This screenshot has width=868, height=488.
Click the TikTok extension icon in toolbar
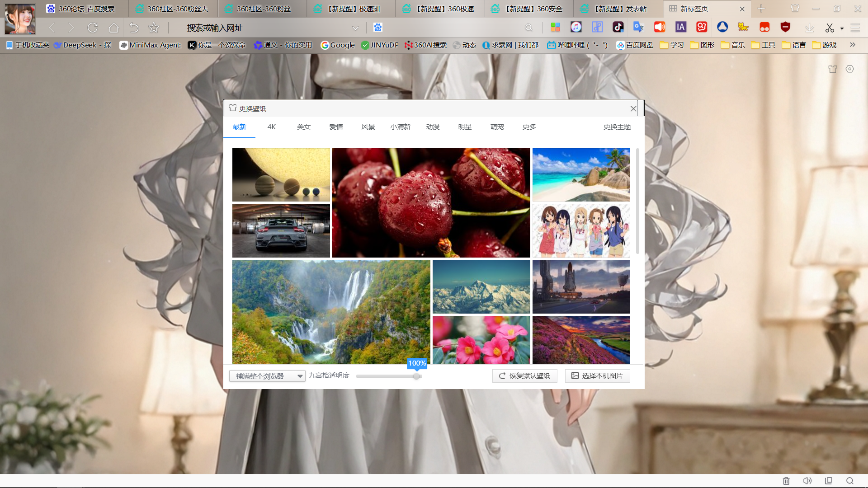(x=618, y=28)
